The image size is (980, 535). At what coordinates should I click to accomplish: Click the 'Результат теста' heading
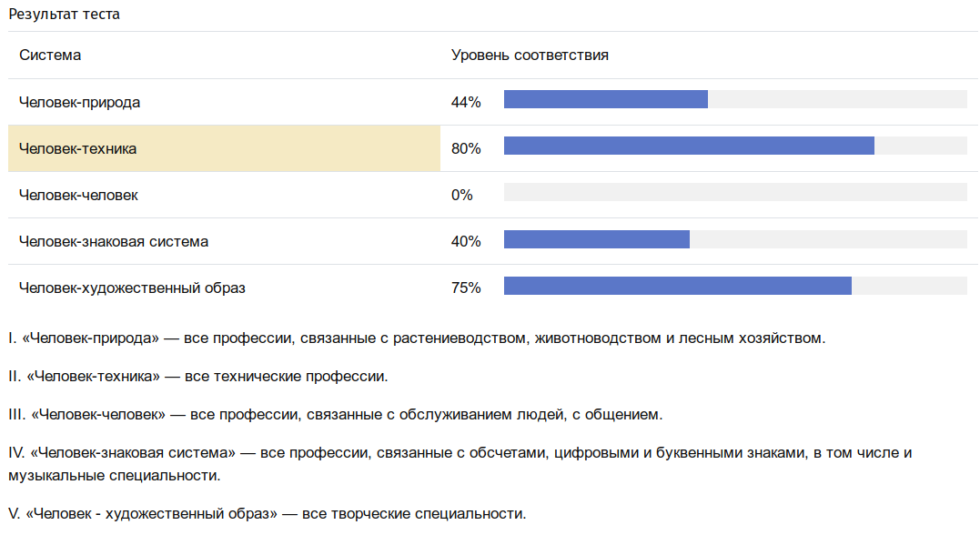click(64, 14)
